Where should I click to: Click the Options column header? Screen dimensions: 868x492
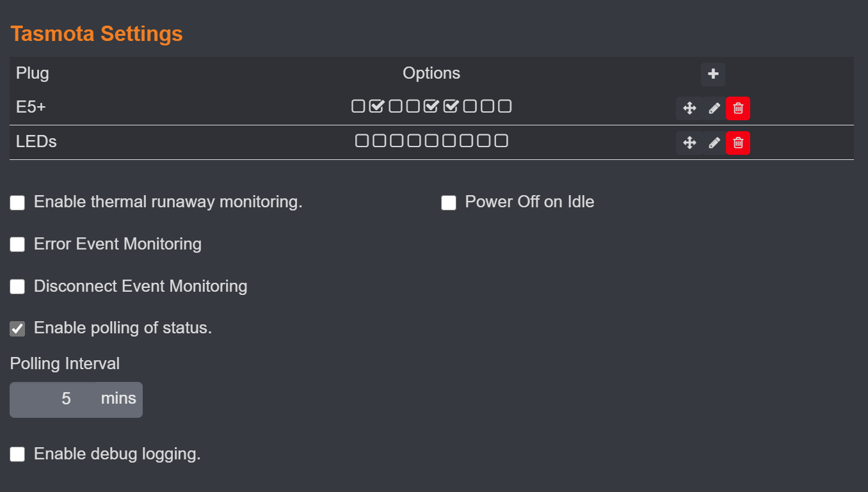coord(431,73)
